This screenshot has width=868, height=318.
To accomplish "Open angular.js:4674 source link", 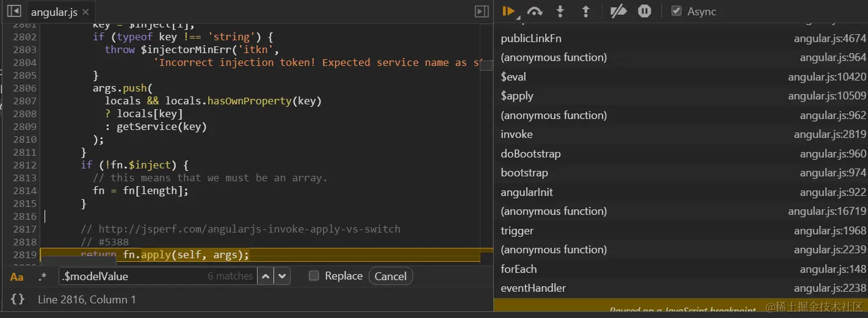I will pos(830,38).
